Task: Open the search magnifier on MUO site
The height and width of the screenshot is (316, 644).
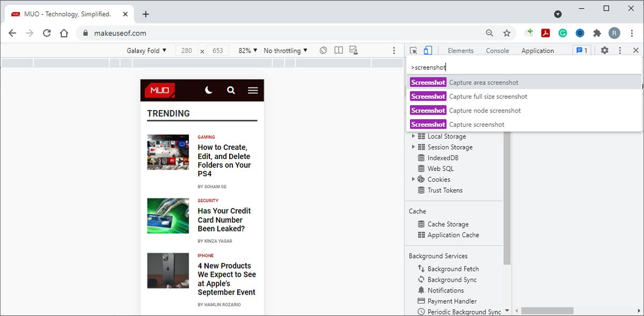Action: point(231,90)
